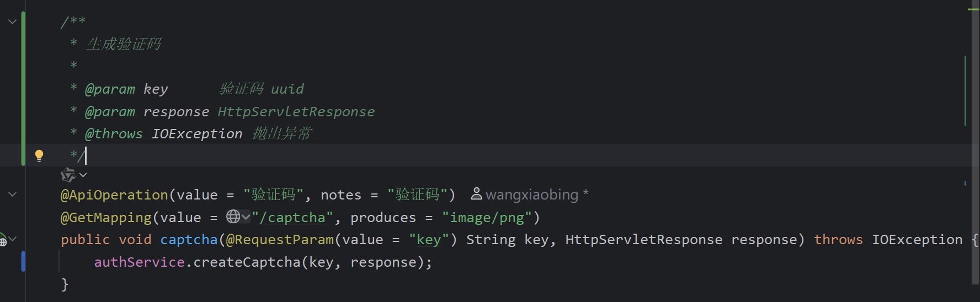Click the green stripe on the right scrollbar
This screenshot has height=302, width=980.
click(x=965, y=90)
